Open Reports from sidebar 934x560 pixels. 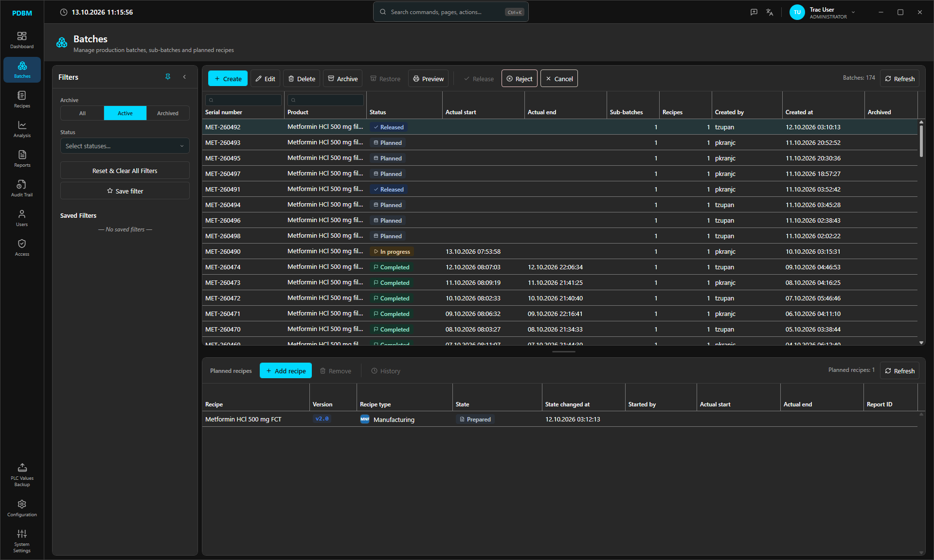tap(22, 158)
